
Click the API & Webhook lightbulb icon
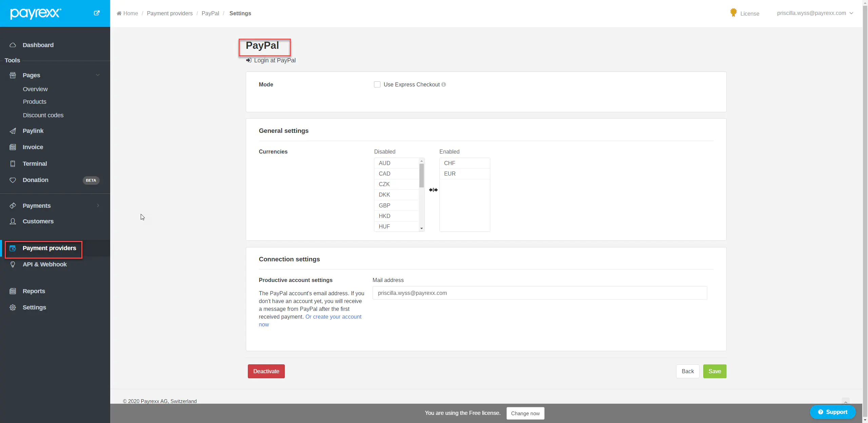pos(13,264)
